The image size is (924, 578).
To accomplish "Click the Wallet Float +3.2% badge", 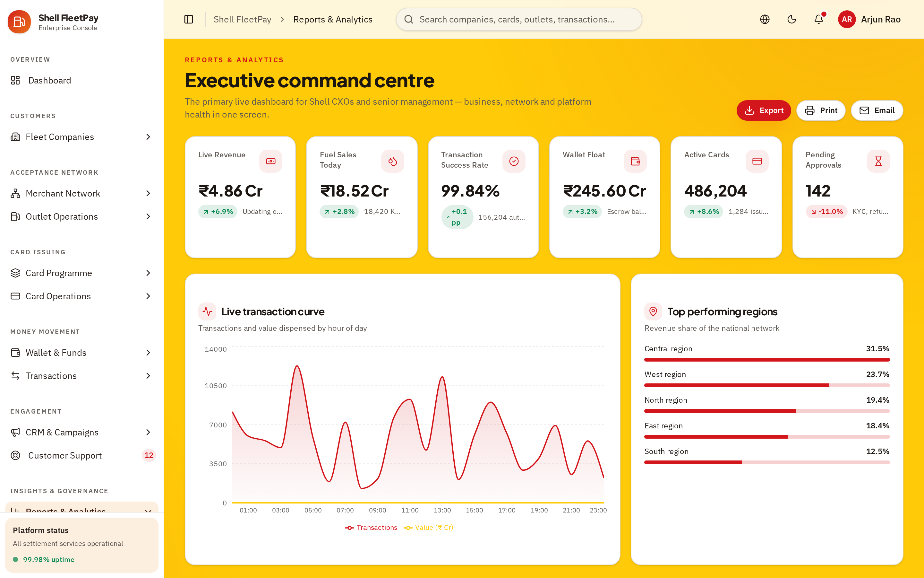I will [582, 211].
